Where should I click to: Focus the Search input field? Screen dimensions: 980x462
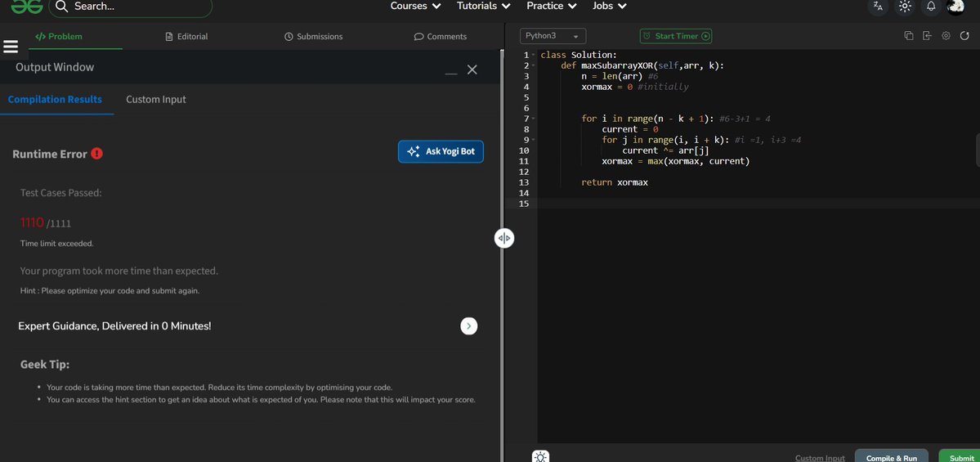[131, 7]
